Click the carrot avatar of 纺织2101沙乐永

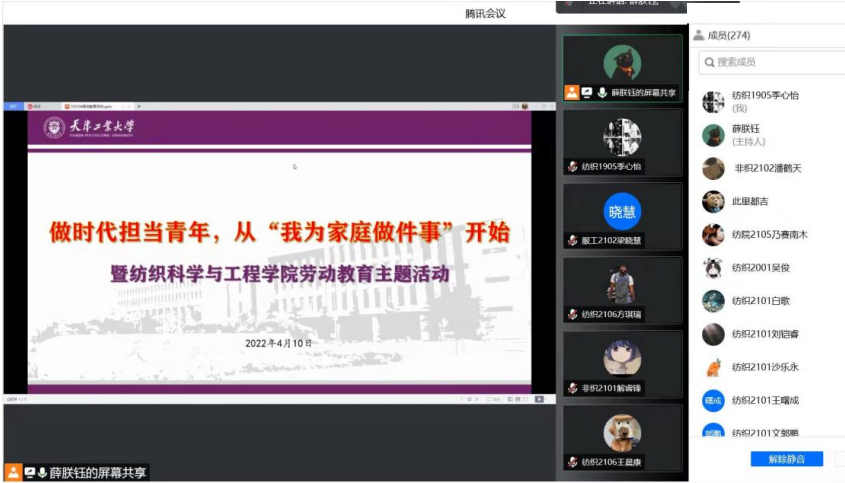pyautogui.click(x=713, y=368)
